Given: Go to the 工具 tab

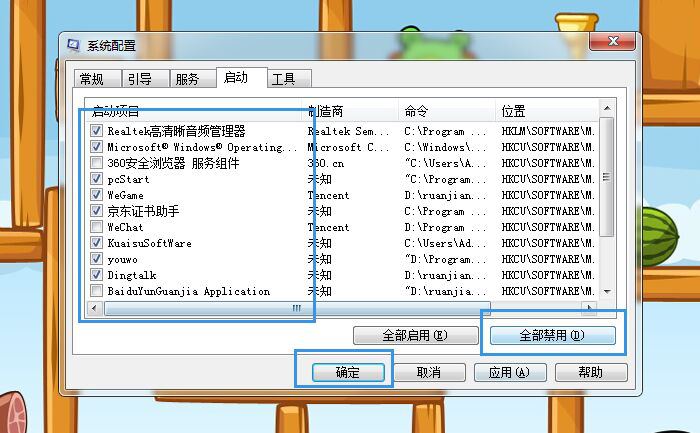Looking at the screenshot, I should click(x=284, y=79).
